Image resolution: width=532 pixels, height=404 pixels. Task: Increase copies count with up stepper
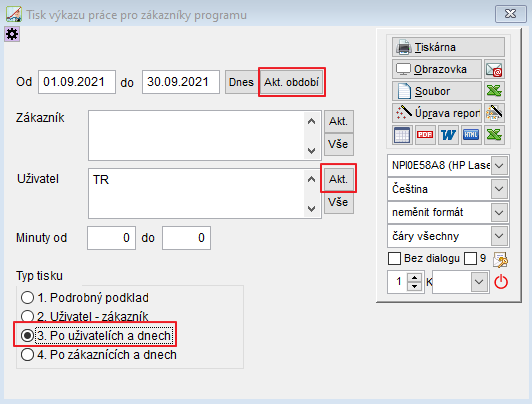pos(414,278)
